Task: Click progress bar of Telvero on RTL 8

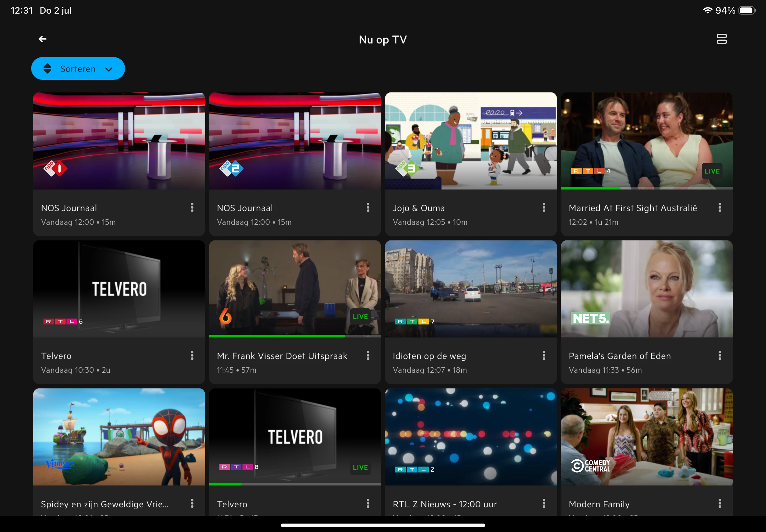Action: (295, 484)
